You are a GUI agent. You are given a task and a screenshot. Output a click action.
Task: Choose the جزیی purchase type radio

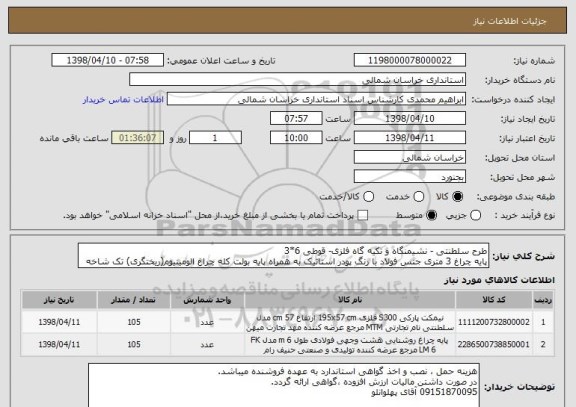pyautogui.click(x=475, y=216)
